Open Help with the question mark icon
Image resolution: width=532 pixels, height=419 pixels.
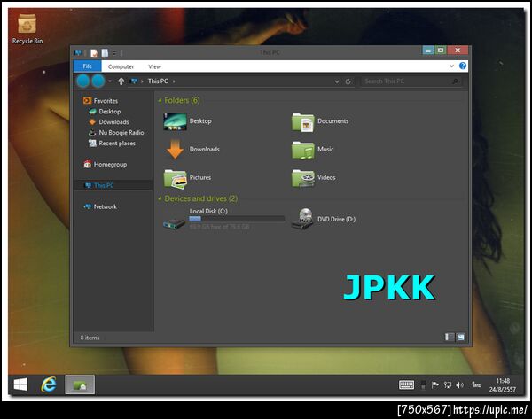coord(463,66)
